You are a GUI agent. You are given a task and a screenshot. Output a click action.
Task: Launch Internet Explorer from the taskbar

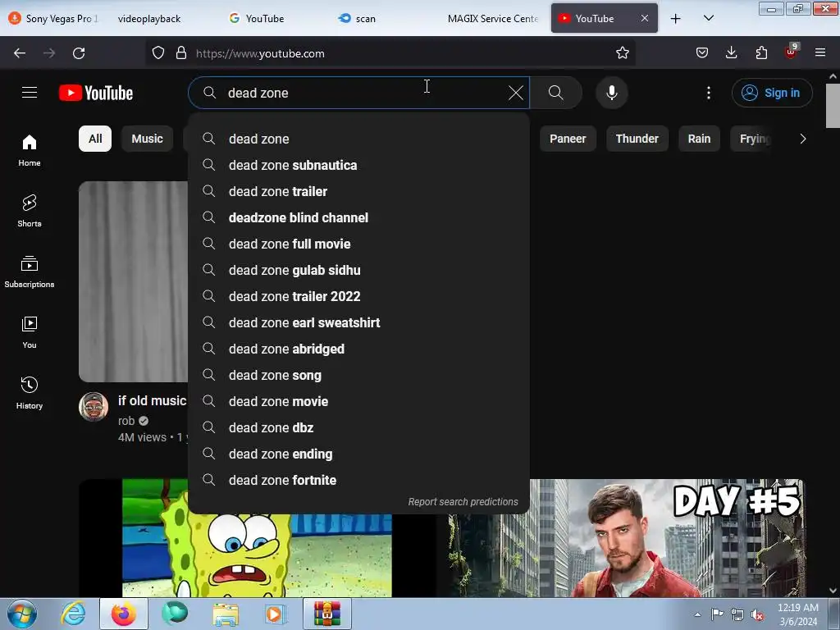click(73, 614)
